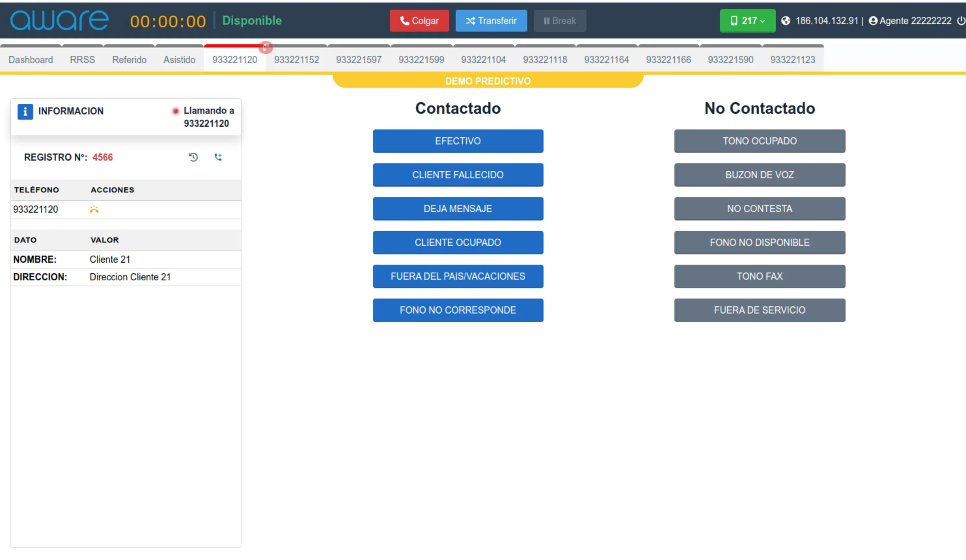Mark the call as EFECTIVO
966x560 pixels.
458,141
